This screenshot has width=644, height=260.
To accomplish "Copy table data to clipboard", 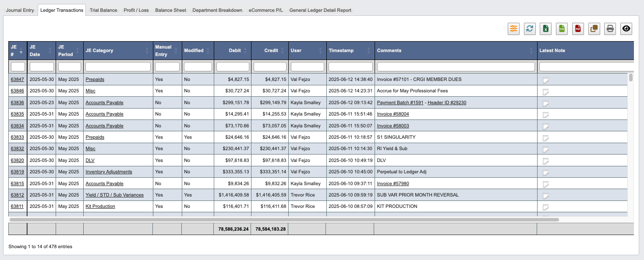I will (x=594, y=28).
